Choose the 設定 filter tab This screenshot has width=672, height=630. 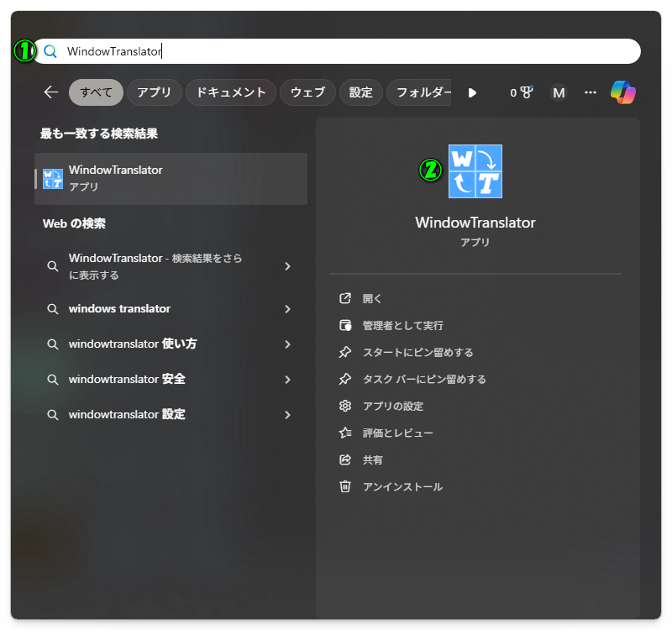(x=361, y=92)
